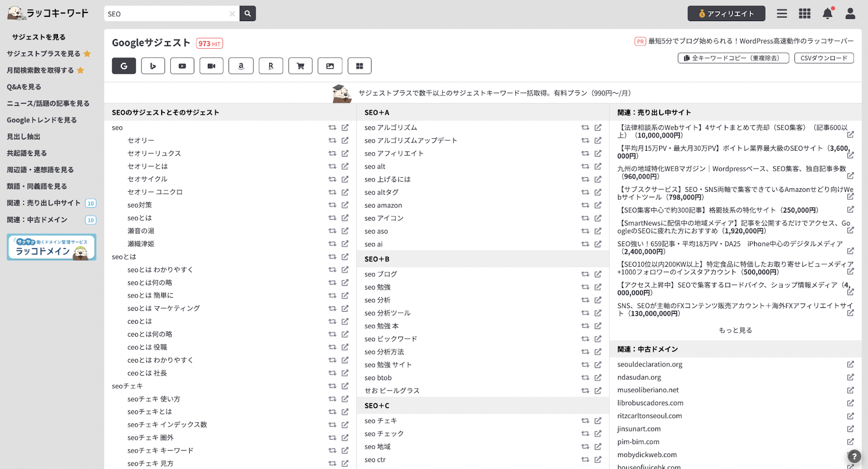Click re-search icon for seo チェキ

585,421
